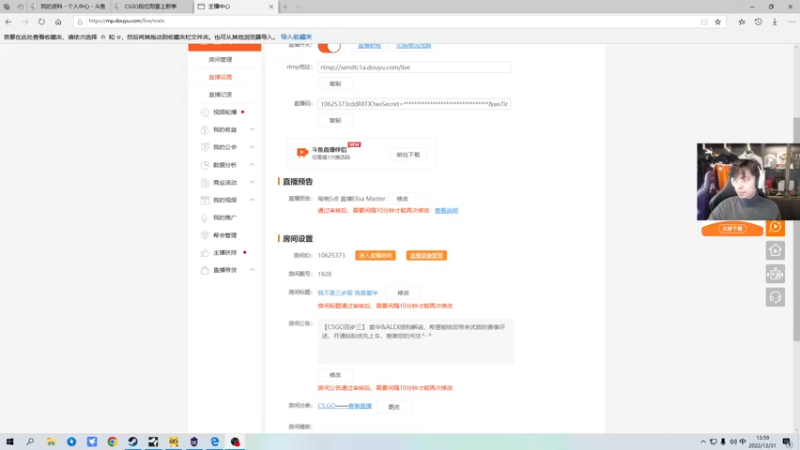Viewport: 800px width, 450px height.
Task: Click the browser home icon
Action: click(58, 22)
